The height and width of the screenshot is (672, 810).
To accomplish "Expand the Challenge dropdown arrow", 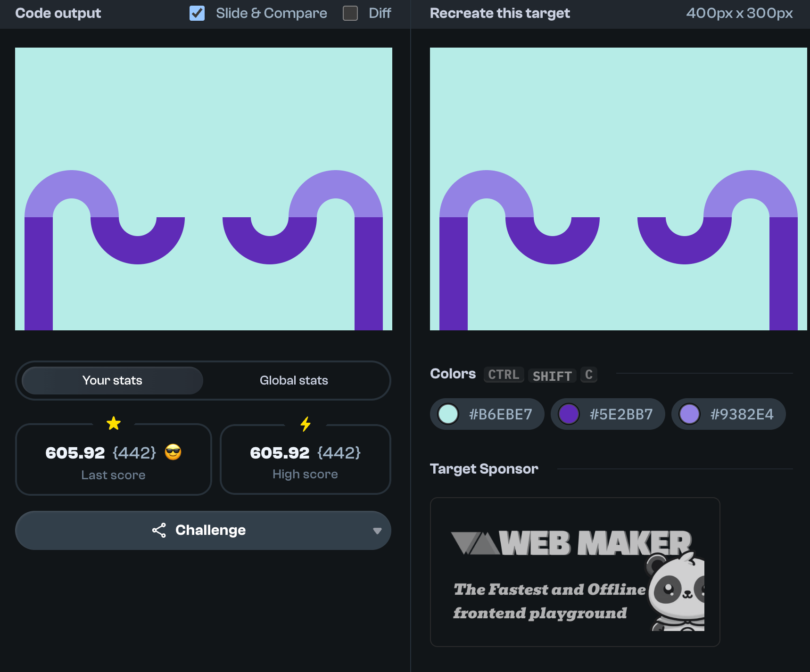I will 377,531.
